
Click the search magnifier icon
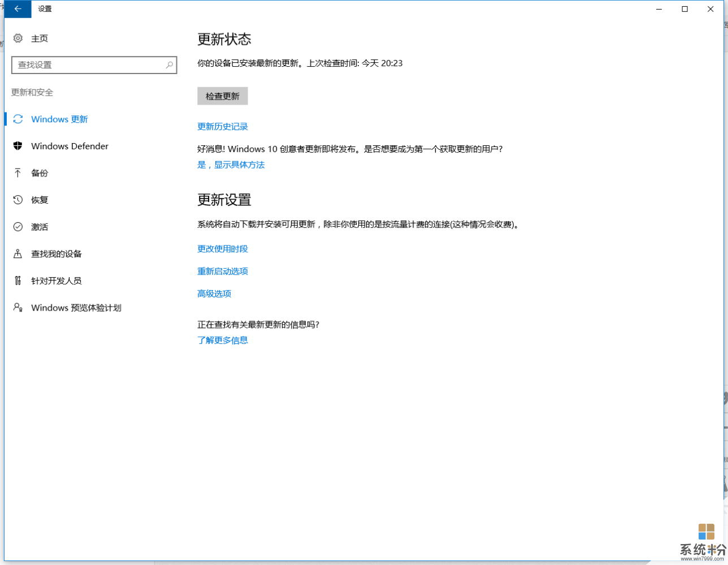pos(169,65)
